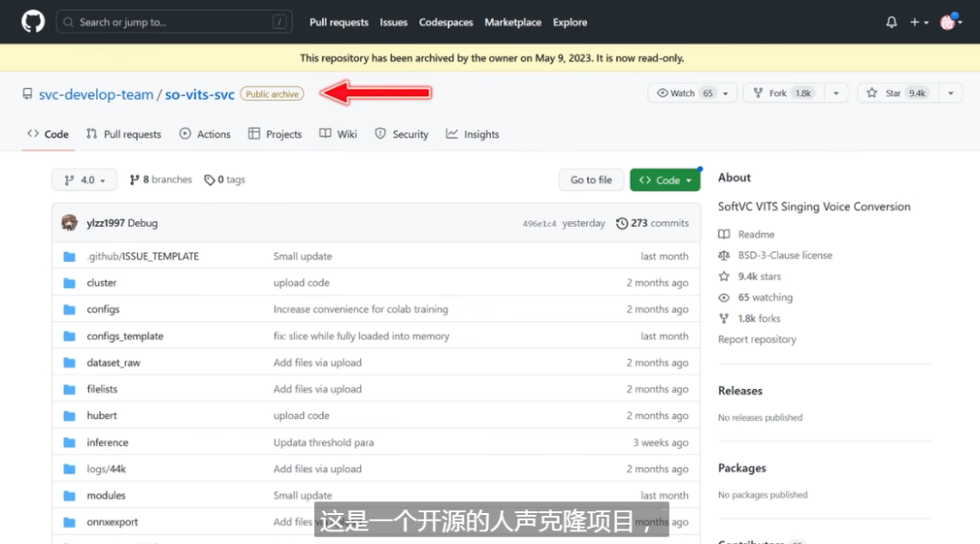The height and width of the screenshot is (544, 980).
Task: Open the configs folder
Action: (103, 309)
